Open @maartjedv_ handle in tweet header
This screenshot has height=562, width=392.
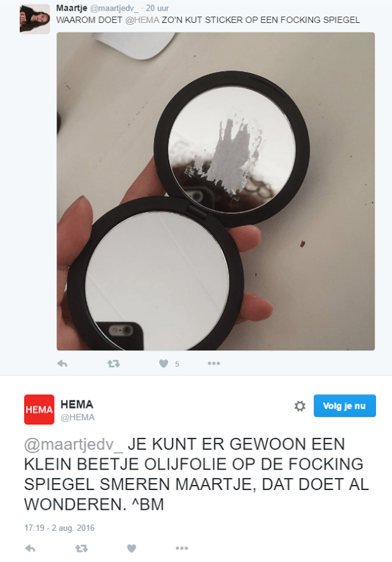click(115, 8)
